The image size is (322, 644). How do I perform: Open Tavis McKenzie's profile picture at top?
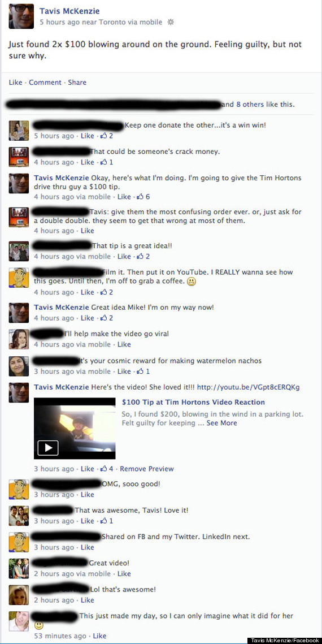[21, 16]
